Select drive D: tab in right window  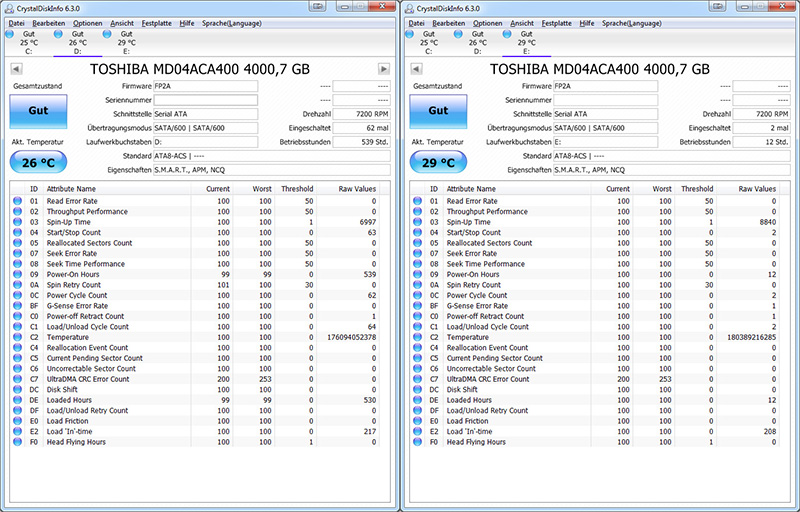478,42
